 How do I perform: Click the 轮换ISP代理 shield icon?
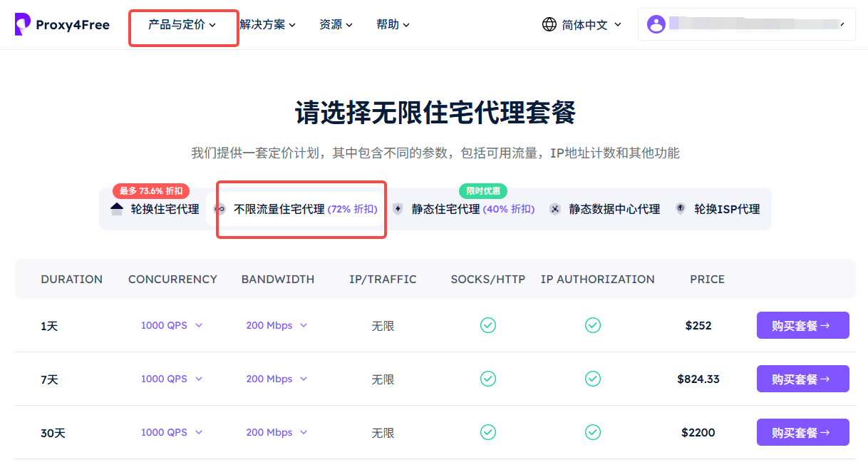pos(681,209)
